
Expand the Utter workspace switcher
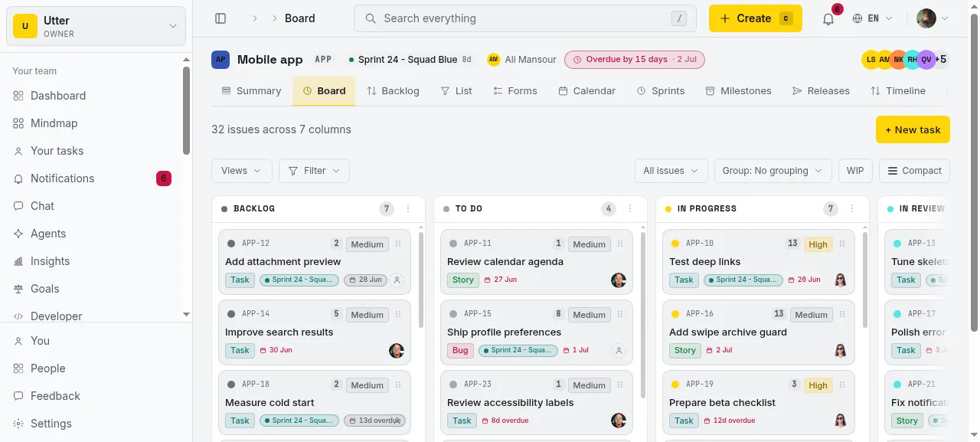pos(96,26)
